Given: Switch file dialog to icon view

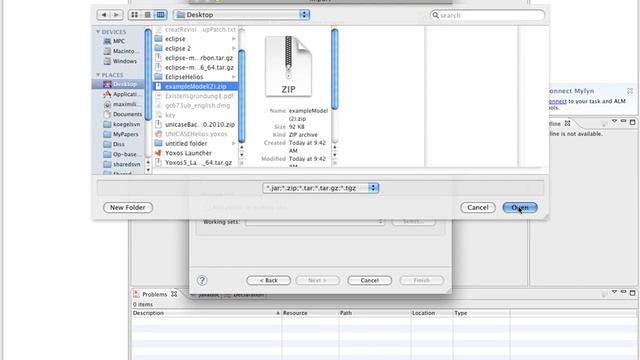Looking at the screenshot, I should (134, 15).
